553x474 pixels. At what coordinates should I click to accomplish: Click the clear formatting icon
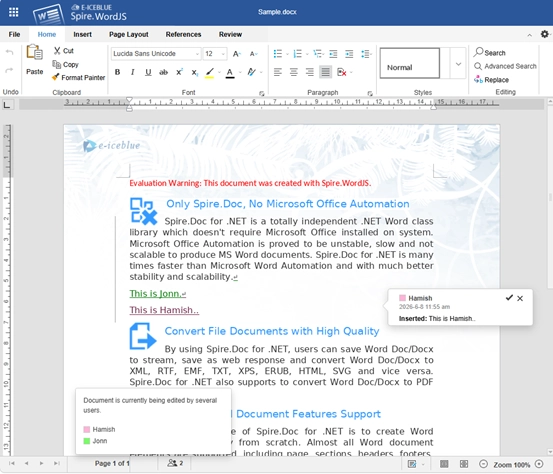(x=251, y=72)
